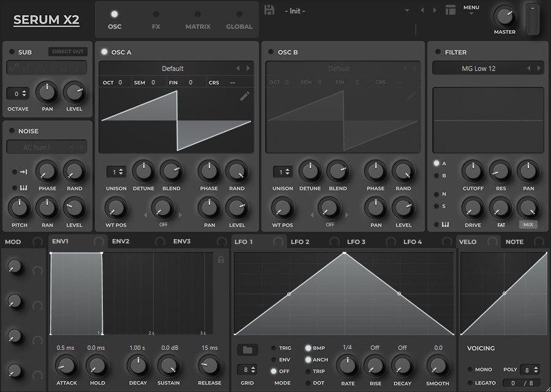Select the LFO 3 tab
This screenshot has height=392, width=551.
(x=356, y=242)
